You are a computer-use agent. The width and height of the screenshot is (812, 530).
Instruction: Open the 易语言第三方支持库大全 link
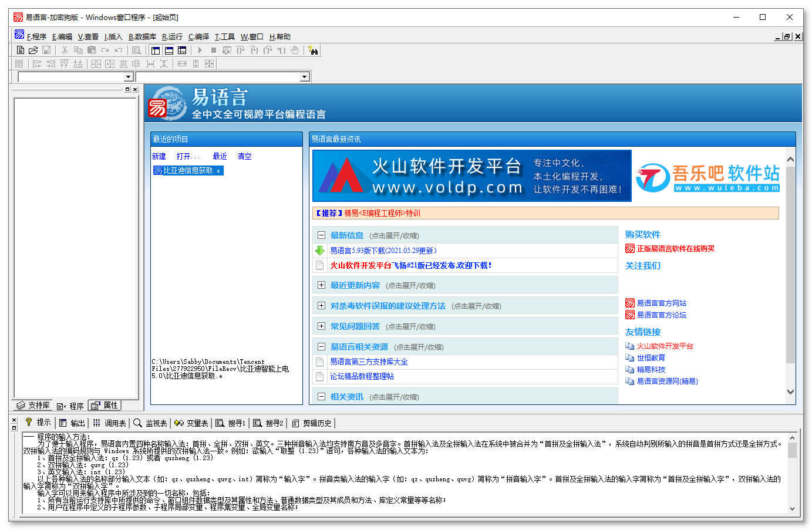369,362
